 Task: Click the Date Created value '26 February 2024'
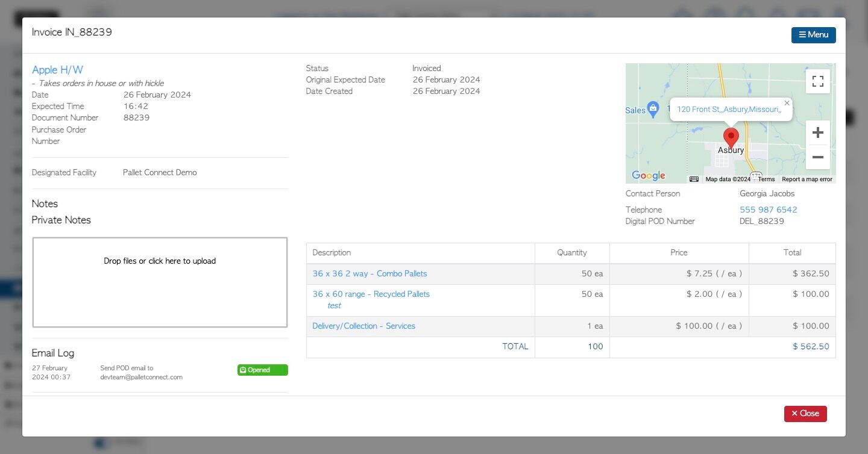[447, 92]
